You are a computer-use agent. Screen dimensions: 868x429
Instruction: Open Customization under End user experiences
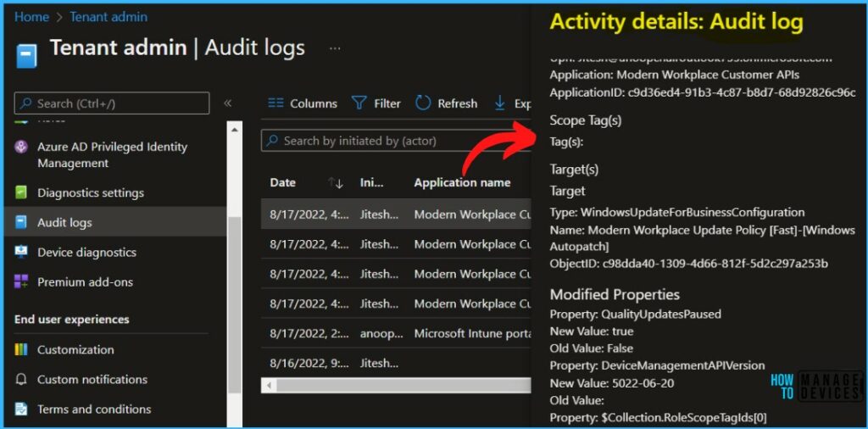tap(75, 349)
